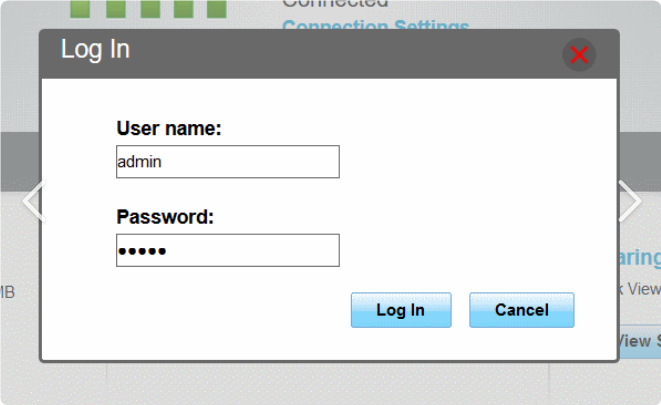Click the last green signal strength bar

217,9
